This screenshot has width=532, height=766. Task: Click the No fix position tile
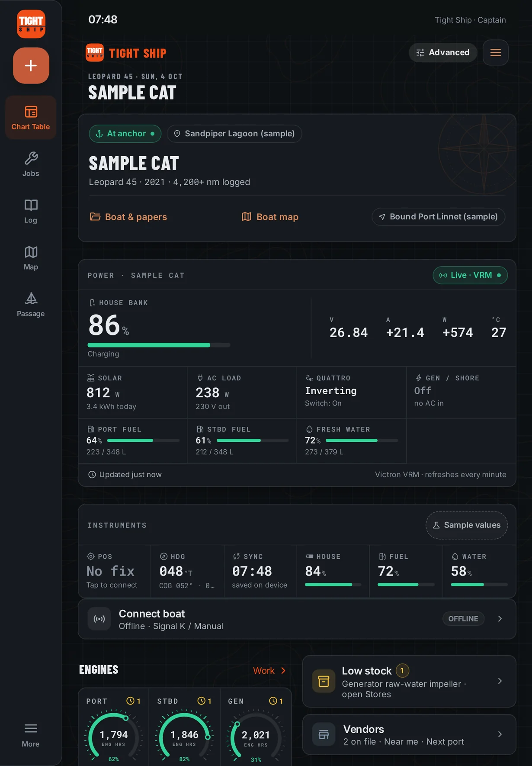pyautogui.click(x=115, y=571)
